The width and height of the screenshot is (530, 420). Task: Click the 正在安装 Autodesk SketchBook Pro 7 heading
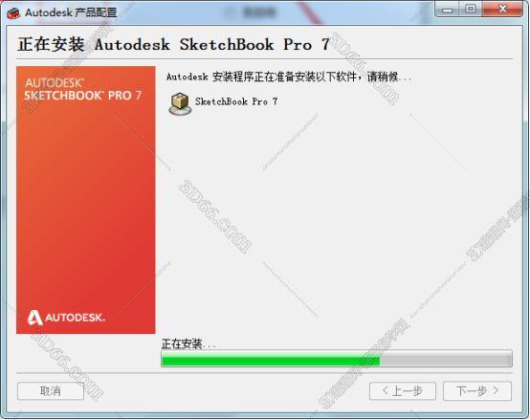point(173,45)
